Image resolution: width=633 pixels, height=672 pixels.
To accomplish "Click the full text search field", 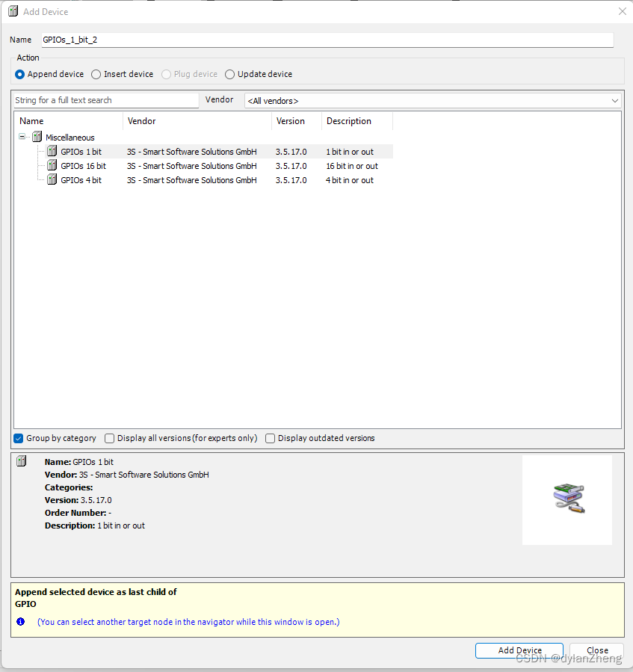I will click(x=105, y=99).
